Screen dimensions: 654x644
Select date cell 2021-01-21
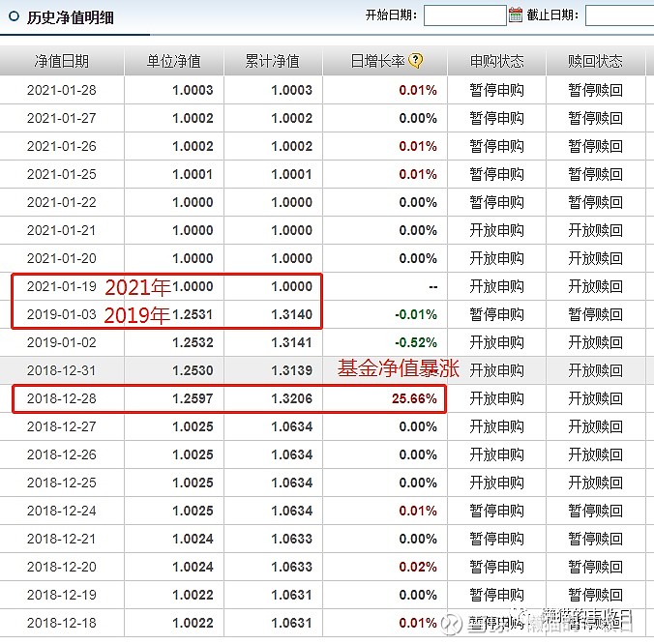click(62, 230)
